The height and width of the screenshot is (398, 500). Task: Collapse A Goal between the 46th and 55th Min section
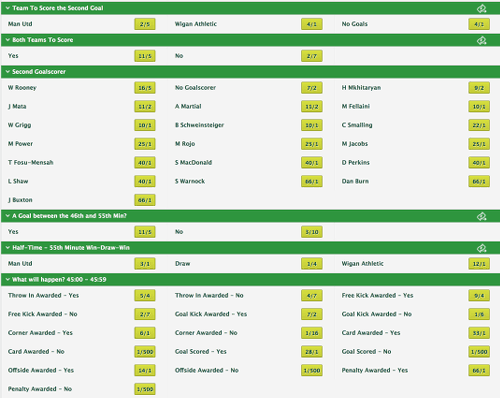(8, 216)
